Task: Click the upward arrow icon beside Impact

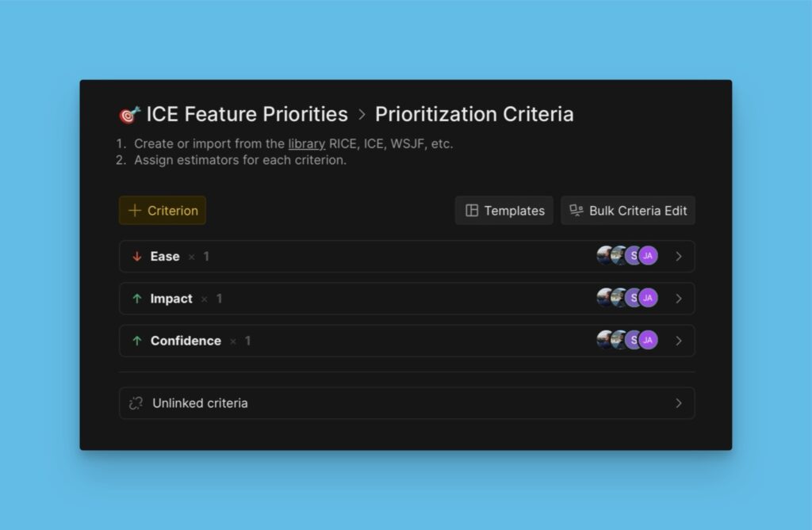Action: tap(137, 299)
